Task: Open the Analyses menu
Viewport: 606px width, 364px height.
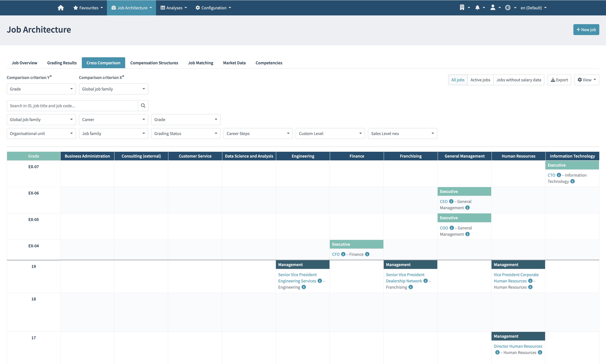Action: 174,8
